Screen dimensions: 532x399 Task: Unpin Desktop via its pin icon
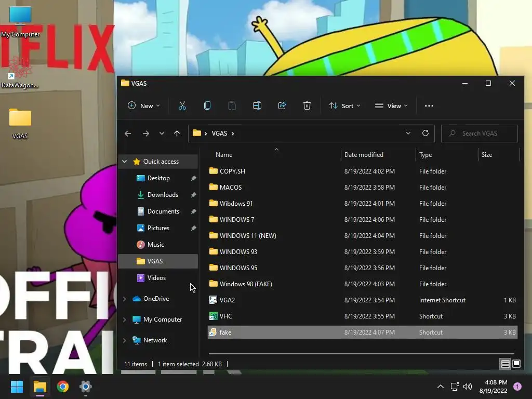[x=193, y=178]
